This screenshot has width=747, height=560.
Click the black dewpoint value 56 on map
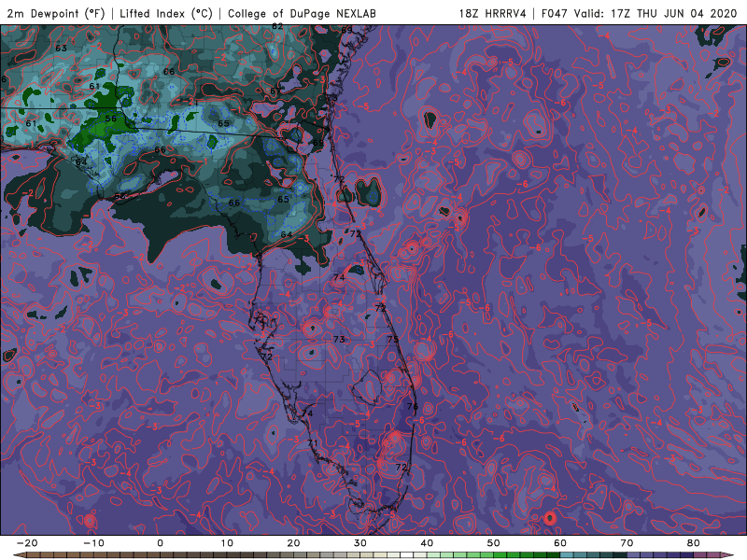110,119
